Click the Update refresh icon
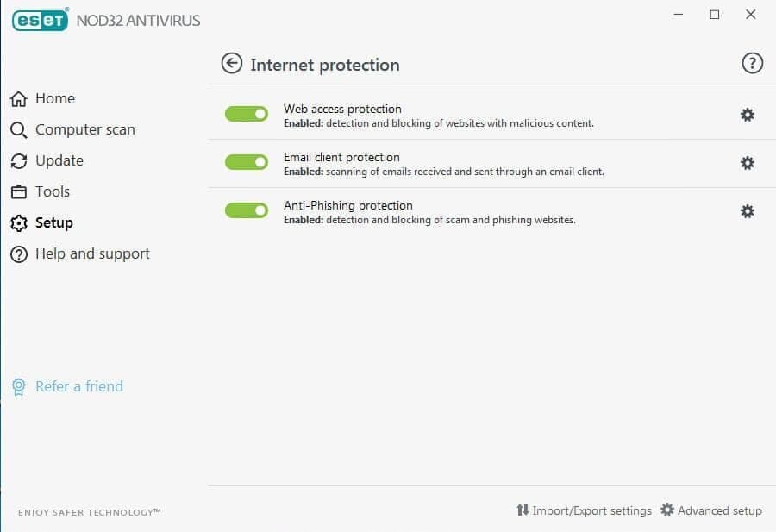This screenshot has width=776, height=532. (18, 160)
